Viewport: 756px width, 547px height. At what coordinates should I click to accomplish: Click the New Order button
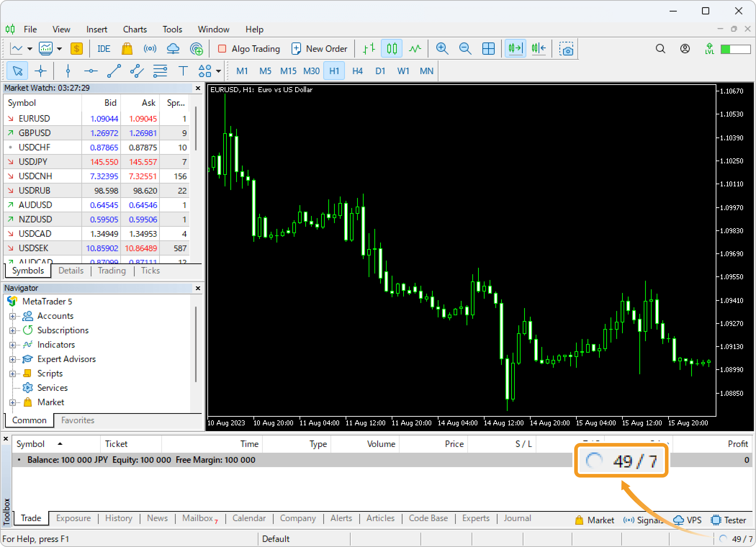coord(319,49)
